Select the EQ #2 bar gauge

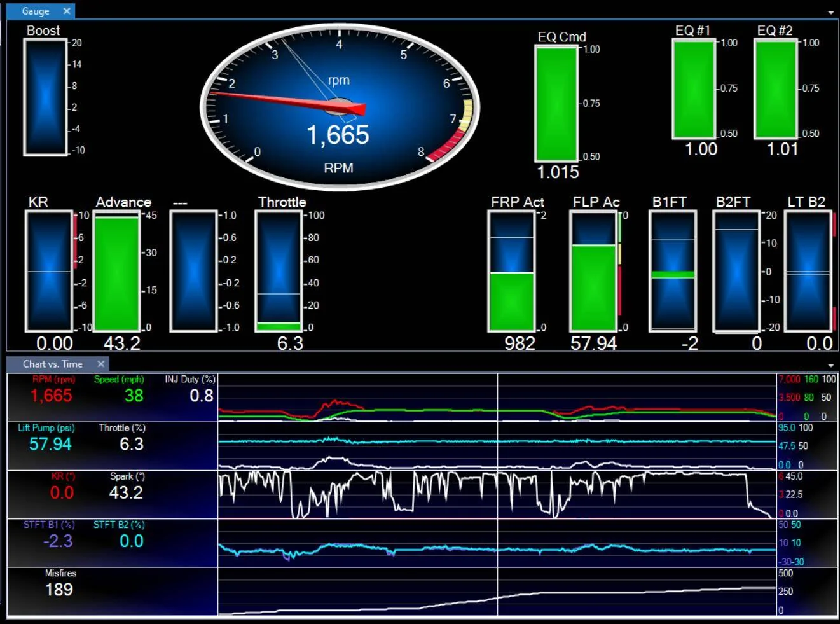click(x=776, y=88)
